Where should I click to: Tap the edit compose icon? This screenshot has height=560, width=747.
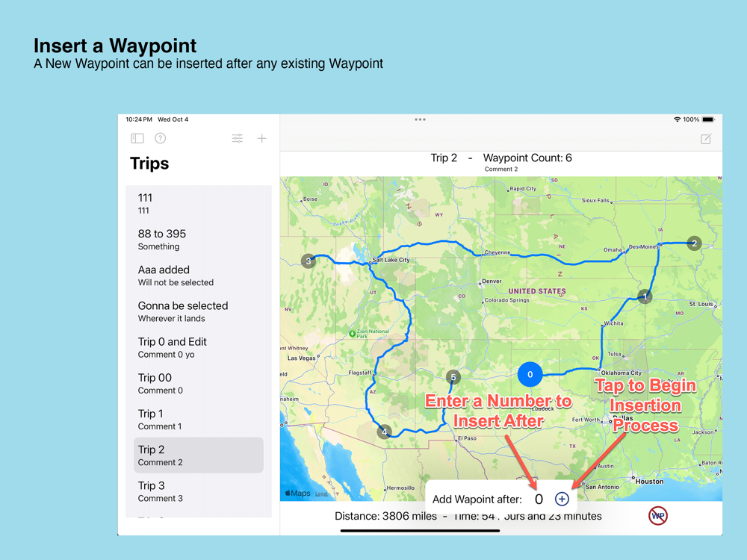[x=706, y=139]
